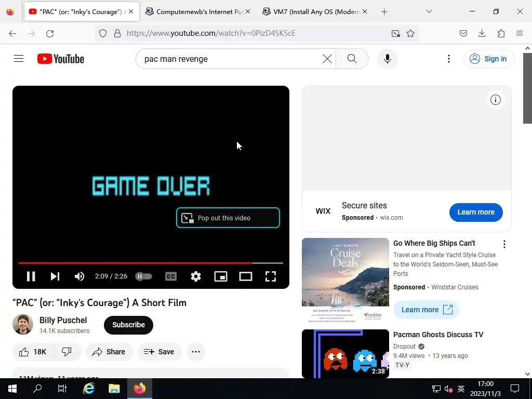The image size is (532, 399).
Task: Bookmark this page with the star
Action: coord(410,33)
